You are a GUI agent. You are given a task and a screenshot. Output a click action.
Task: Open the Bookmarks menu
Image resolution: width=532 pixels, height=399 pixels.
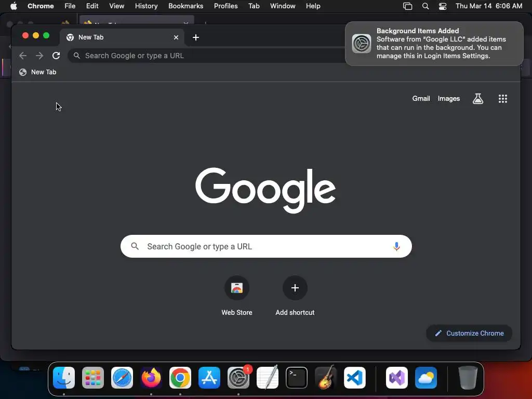(x=185, y=6)
